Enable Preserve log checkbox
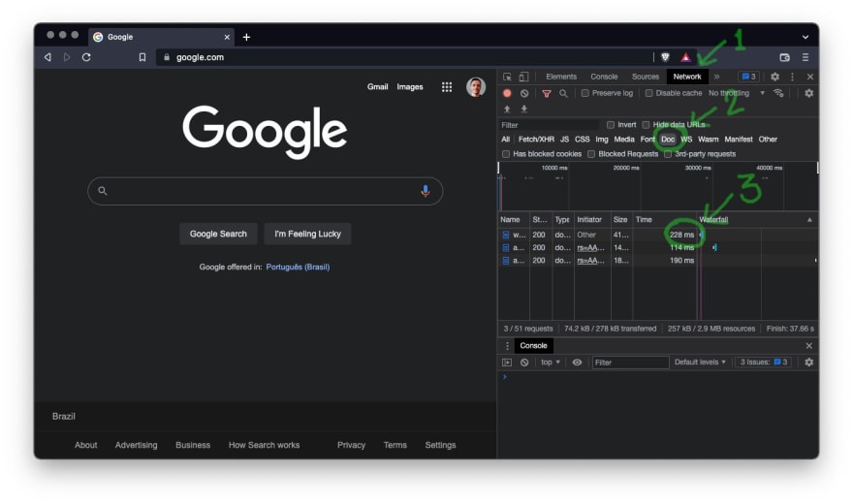 coord(585,93)
